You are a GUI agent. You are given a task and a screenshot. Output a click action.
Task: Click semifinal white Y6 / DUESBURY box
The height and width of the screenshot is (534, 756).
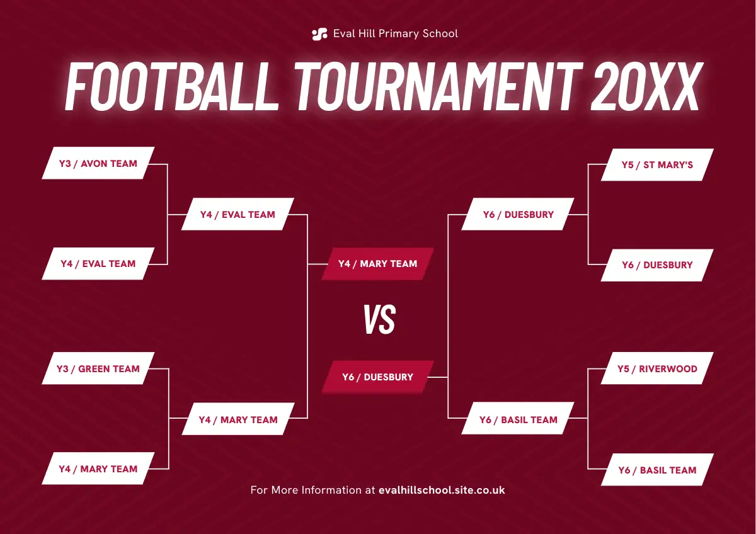click(518, 215)
